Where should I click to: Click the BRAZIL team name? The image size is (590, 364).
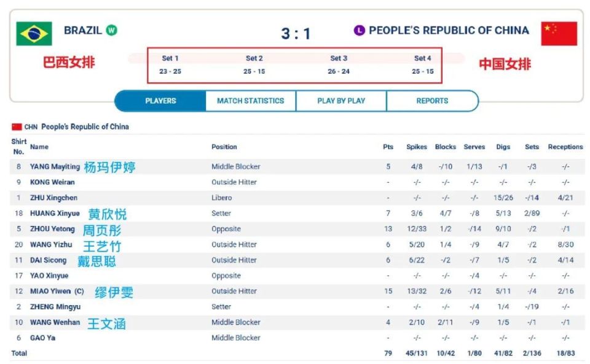coord(83,30)
